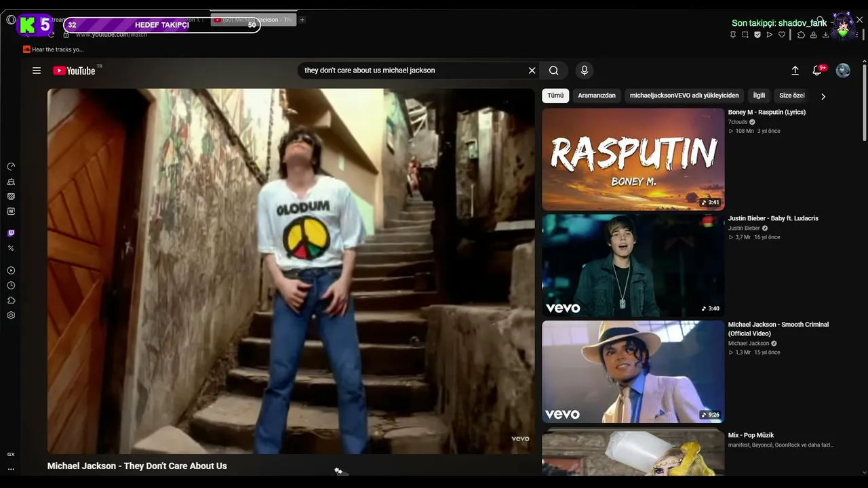Select the Size özel filter chip

pyautogui.click(x=792, y=96)
